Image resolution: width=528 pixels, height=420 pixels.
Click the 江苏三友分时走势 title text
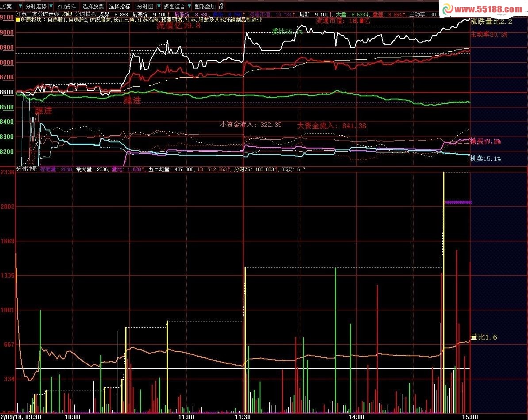point(38,15)
